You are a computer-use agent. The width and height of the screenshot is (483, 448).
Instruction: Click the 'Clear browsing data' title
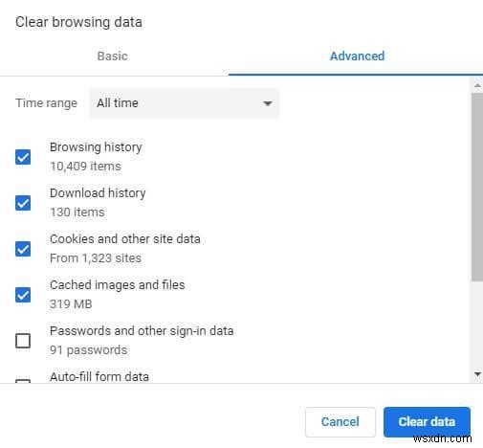click(x=78, y=22)
